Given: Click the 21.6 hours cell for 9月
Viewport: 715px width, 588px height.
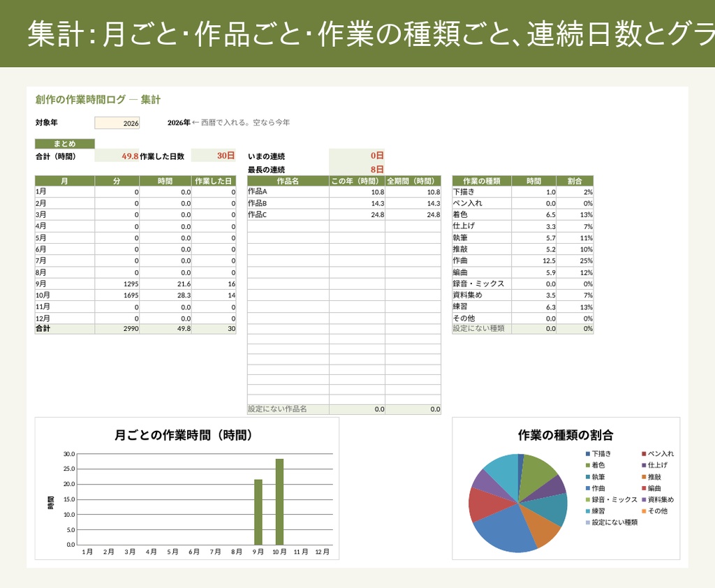Looking at the screenshot, I should point(165,284).
